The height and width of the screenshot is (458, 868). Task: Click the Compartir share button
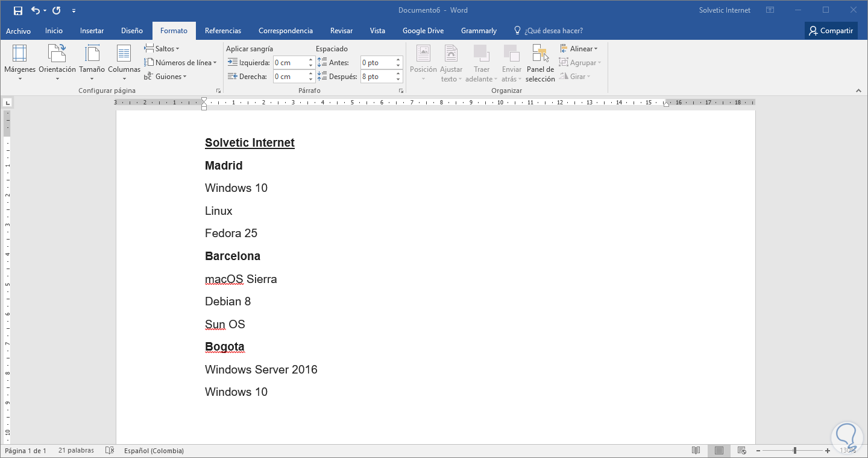(x=831, y=31)
